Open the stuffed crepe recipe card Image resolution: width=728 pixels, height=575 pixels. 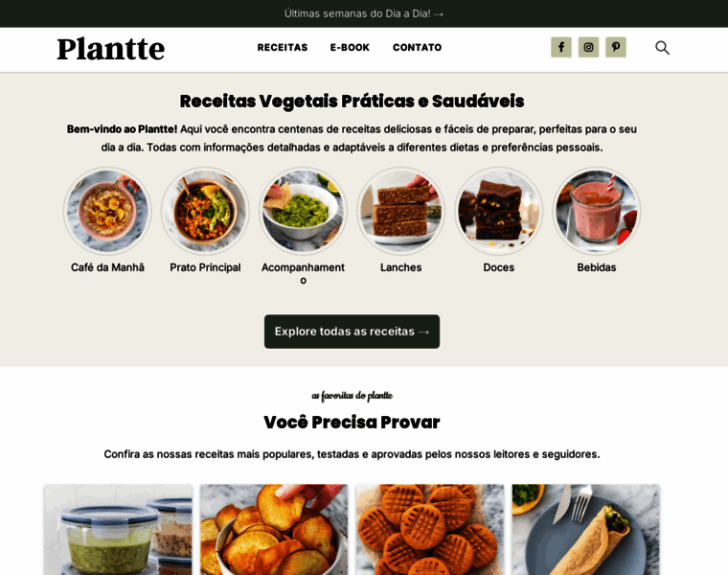pyautogui.click(x=586, y=530)
